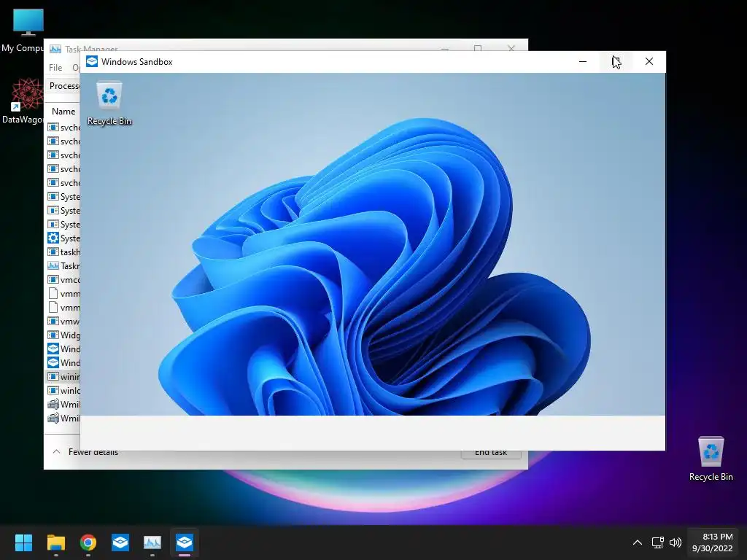The width and height of the screenshot is (747, 560).
Task: Select the Taskmgr row with graph icon
Action: (63, 265)
